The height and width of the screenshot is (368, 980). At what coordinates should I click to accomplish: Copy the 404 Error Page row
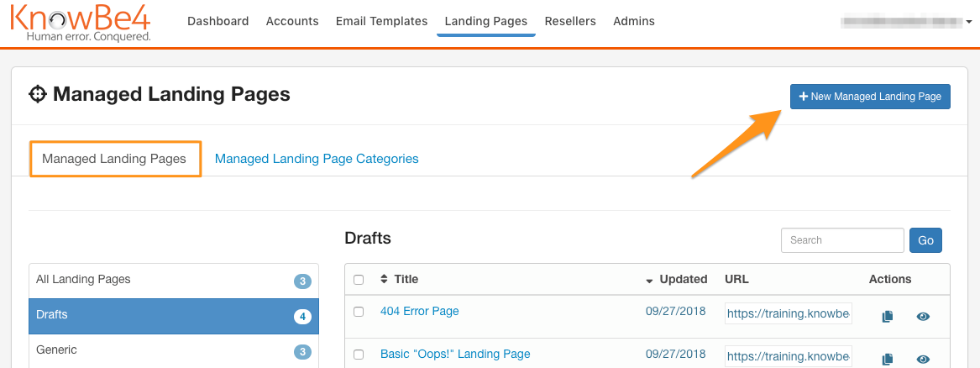[887, 317]
